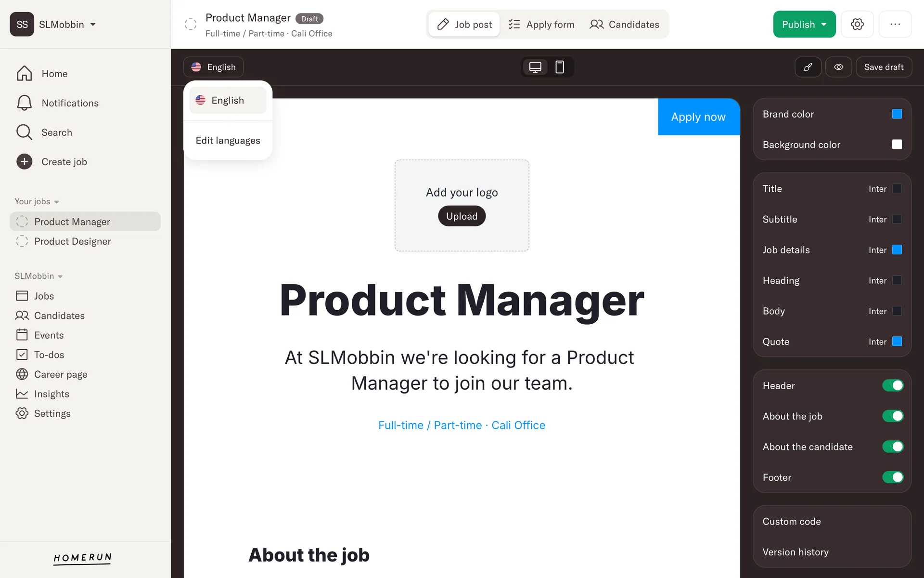
Task: Toggle the Footer section off
Action: (x=893, y=477)
